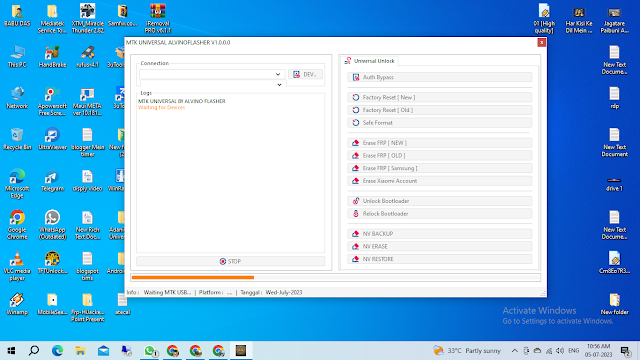This screenshot has width=640, height=360.
Task: Run Factory Reset [ New ]
Action: click(440, 98)
